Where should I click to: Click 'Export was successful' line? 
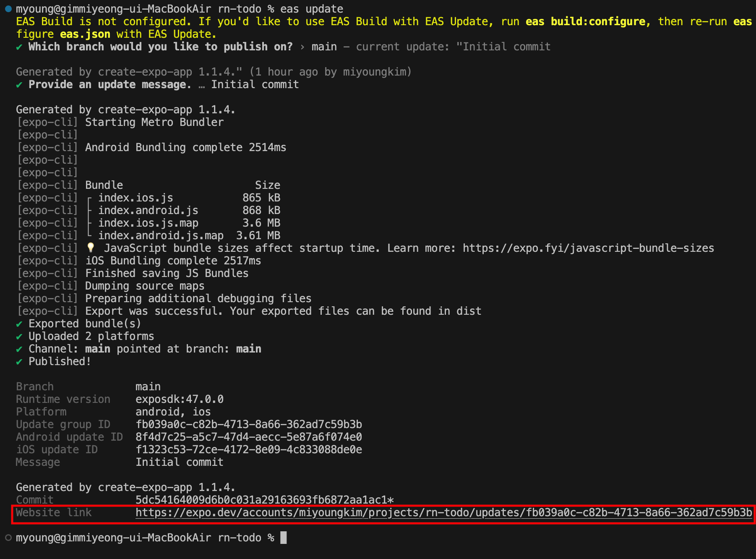tap(283, 311)
